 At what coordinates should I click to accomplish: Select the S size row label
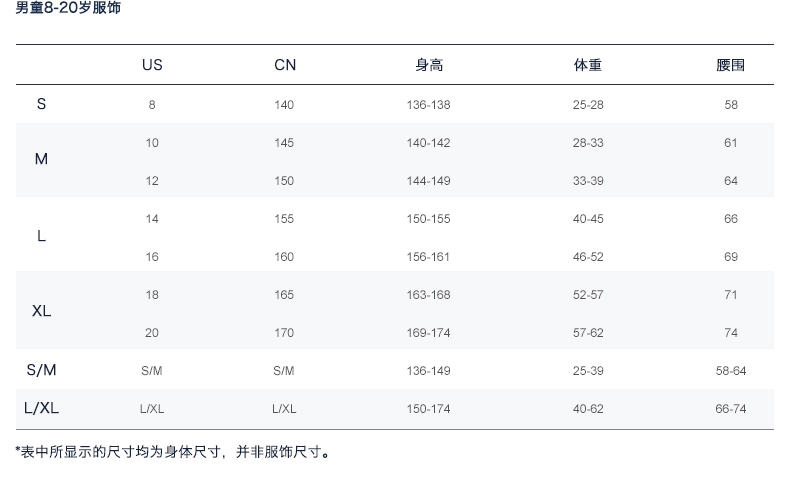point(41,104)
